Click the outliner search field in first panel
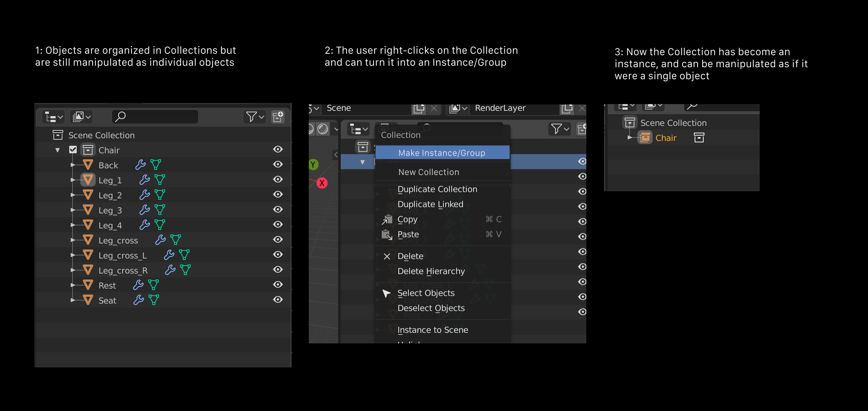Viewport: 868px width, 411px height. (155, 117)
